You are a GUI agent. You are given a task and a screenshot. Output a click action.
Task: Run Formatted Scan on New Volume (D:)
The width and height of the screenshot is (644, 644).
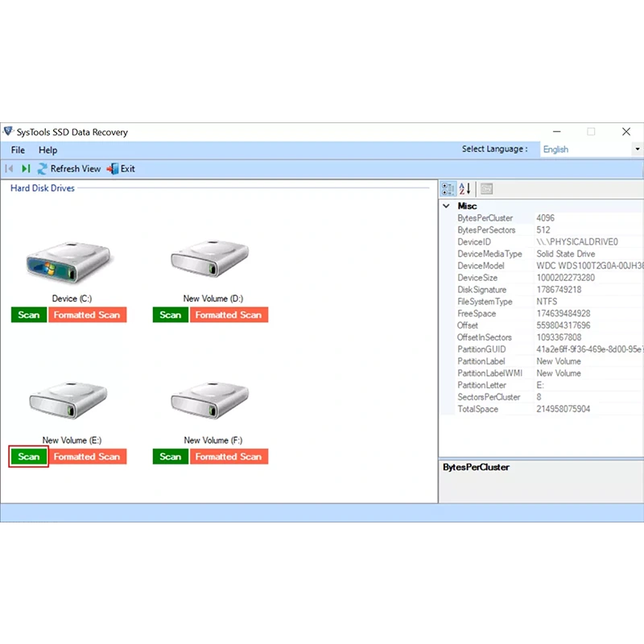pyautogui.click(x=229, y=315)
